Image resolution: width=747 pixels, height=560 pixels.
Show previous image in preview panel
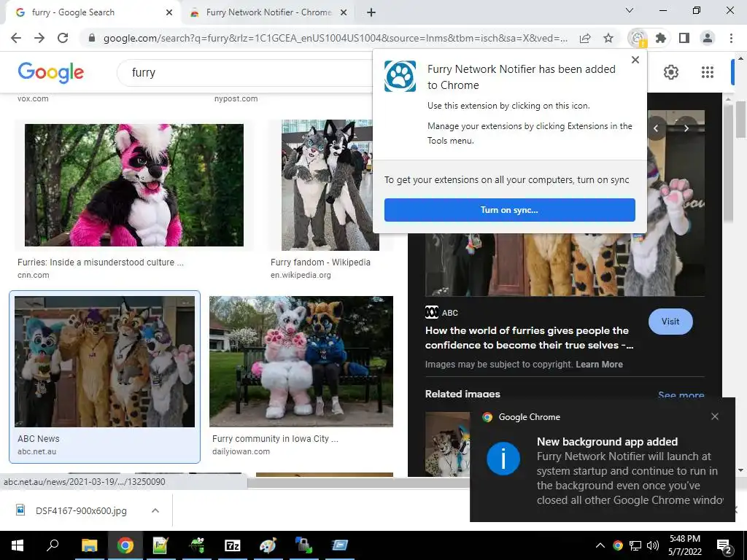pos(656,128)
